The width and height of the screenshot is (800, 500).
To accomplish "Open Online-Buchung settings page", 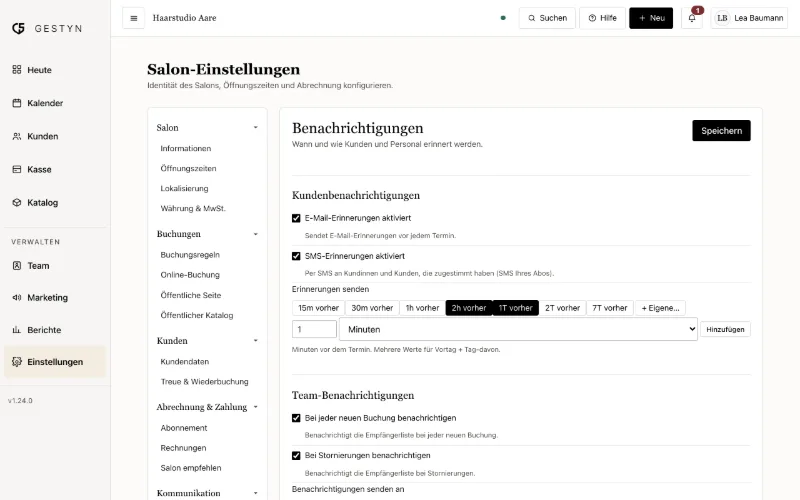I will (x=190, y=274).
